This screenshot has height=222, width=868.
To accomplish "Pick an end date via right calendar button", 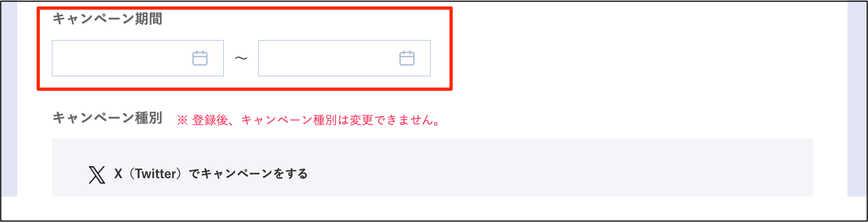I will click(x=407, y=58).
